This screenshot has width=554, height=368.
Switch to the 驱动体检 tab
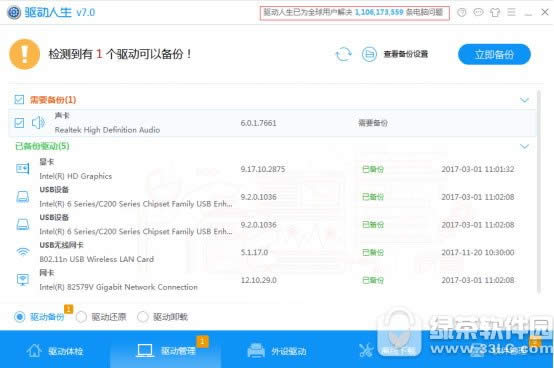tap(55, 350)
